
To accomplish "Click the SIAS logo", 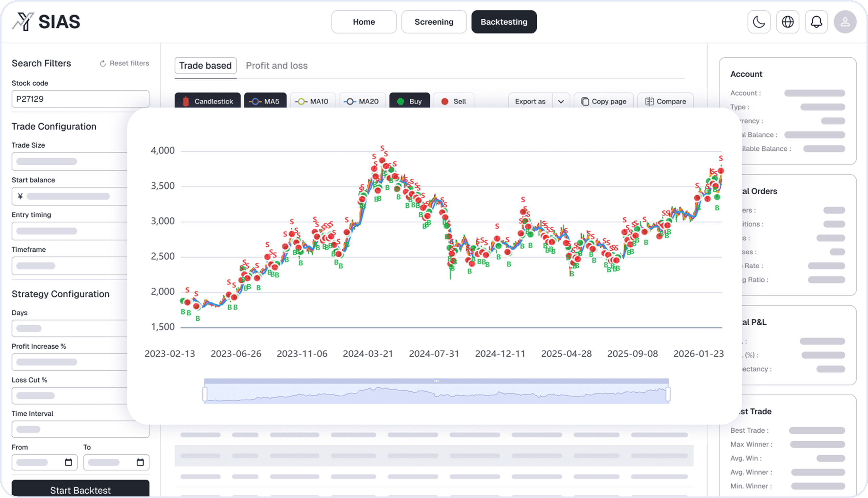I will (46, 22).
